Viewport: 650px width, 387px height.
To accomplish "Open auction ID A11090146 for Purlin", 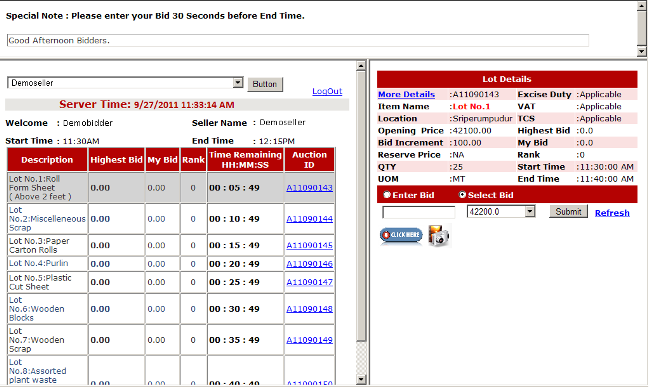I will (309, 264).
